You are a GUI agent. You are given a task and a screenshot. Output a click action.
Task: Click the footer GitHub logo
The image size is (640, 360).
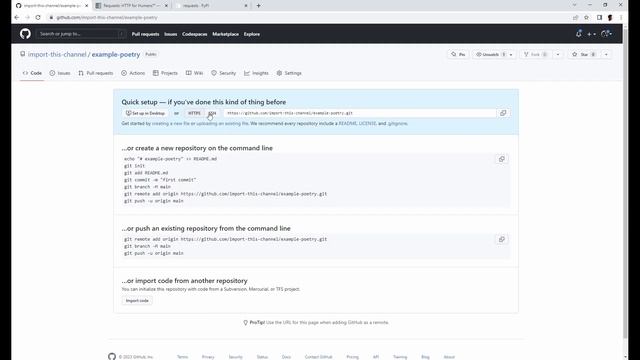click(x=112, y=356)
